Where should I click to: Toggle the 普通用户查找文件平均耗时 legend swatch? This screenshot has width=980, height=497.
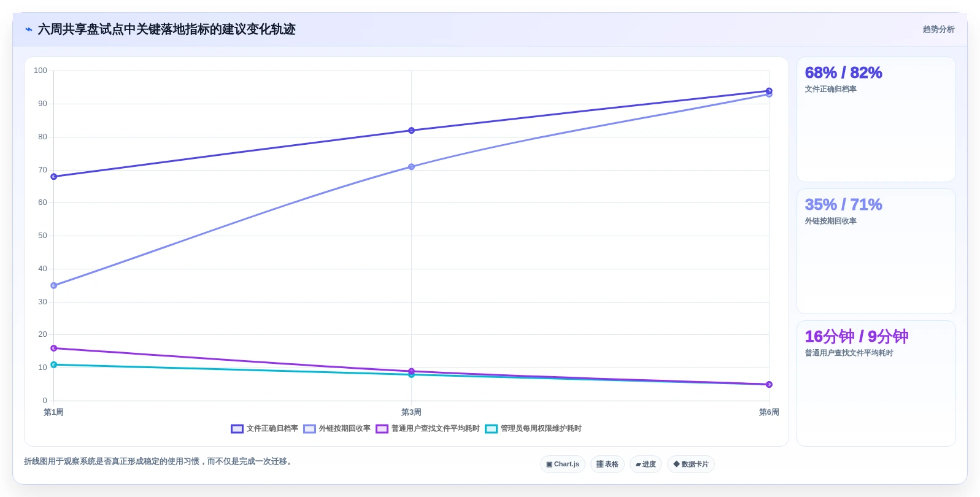pyautogui.click(x=382, y=429)
